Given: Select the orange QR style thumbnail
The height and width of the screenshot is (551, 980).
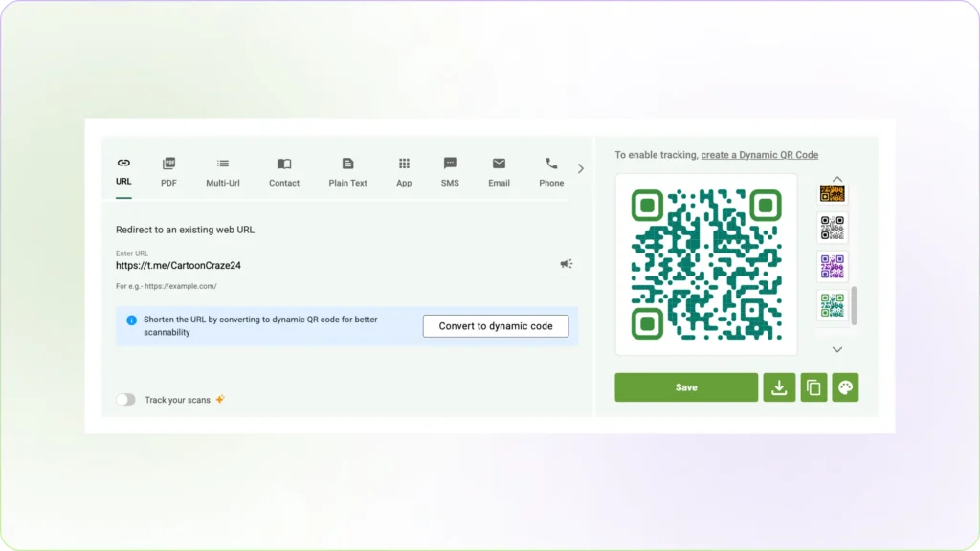Looking at the screenshot, I should pyautogui.click(x=832, y=192).
